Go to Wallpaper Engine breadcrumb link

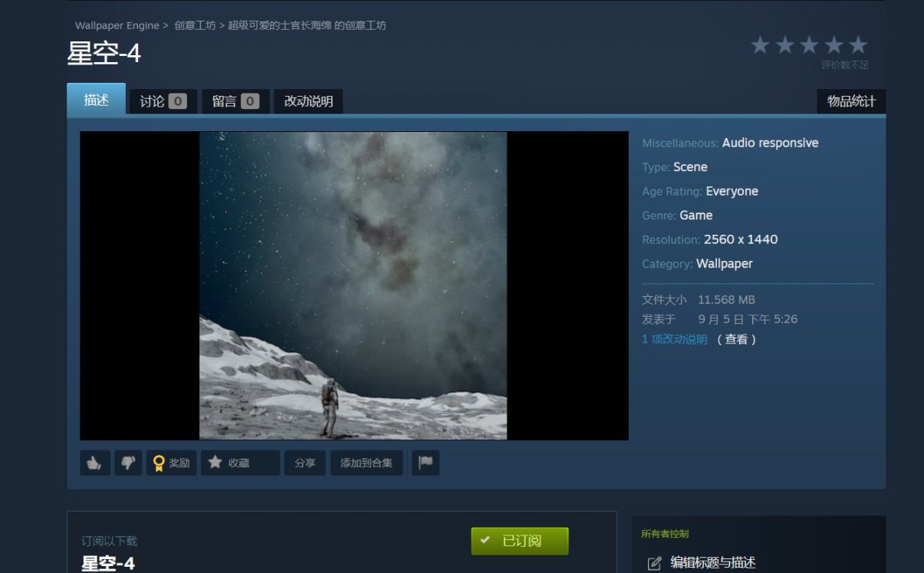pos(117,25)
